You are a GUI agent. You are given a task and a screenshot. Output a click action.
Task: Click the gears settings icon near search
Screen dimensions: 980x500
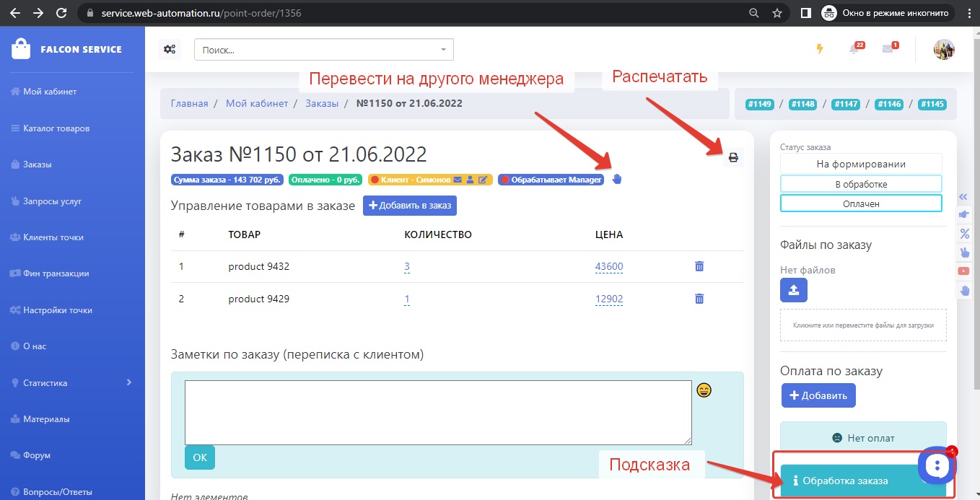[x=170, y=49]
